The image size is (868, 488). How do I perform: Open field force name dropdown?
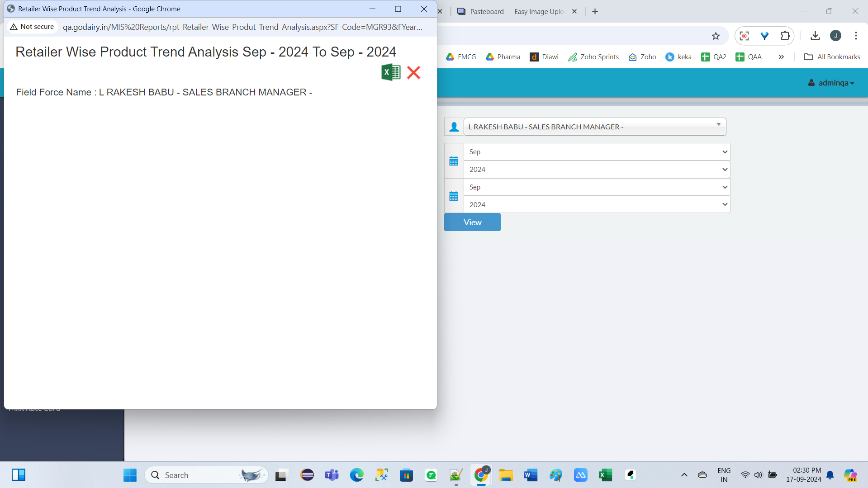pos(595,127)
